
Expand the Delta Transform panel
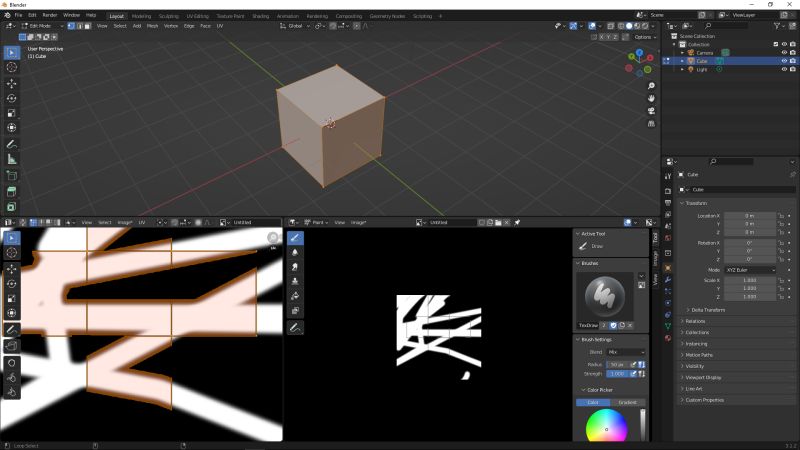point(706,310)
